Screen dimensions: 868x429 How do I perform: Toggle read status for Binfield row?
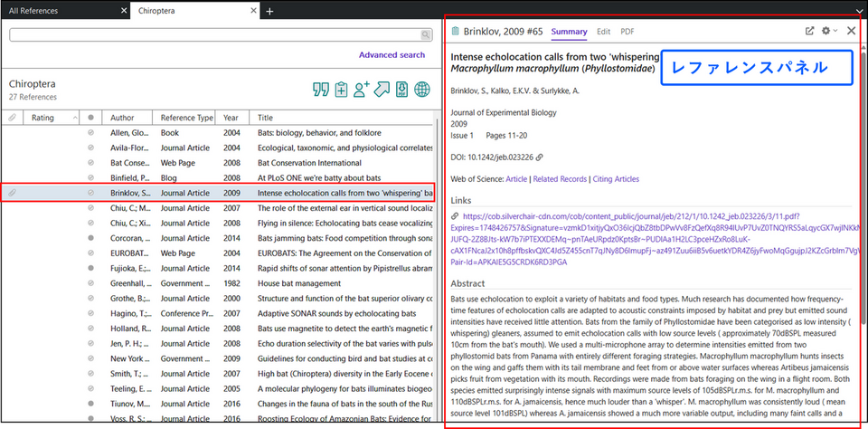pyautogui.click(x=90, y=178)
